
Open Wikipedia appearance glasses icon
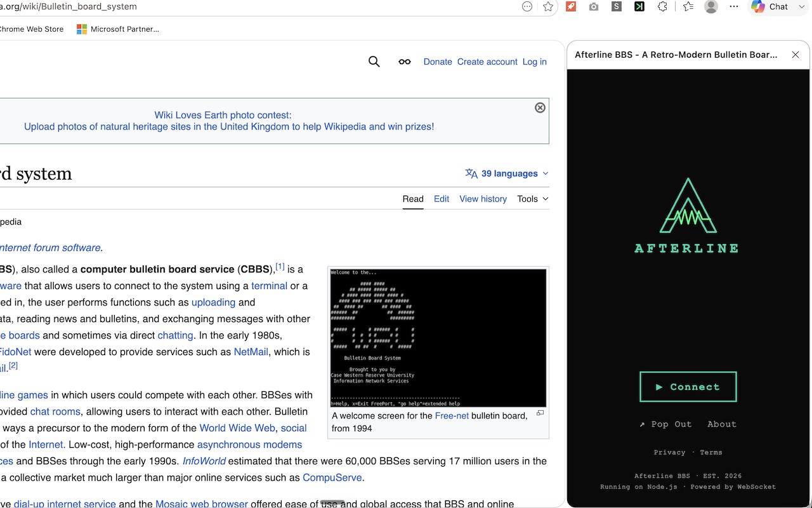click(x=405, y=62)
